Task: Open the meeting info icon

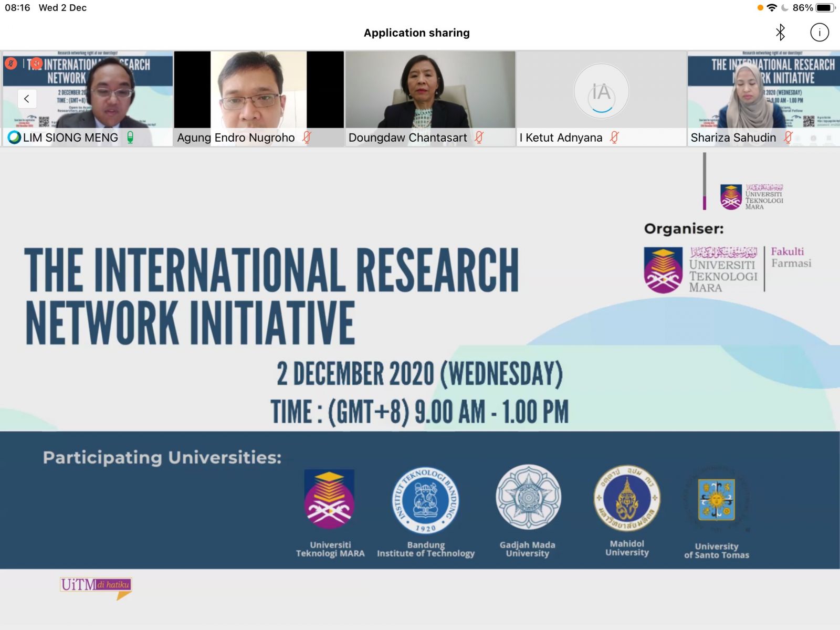Action: pyautogui.click(x=820, y=33)
